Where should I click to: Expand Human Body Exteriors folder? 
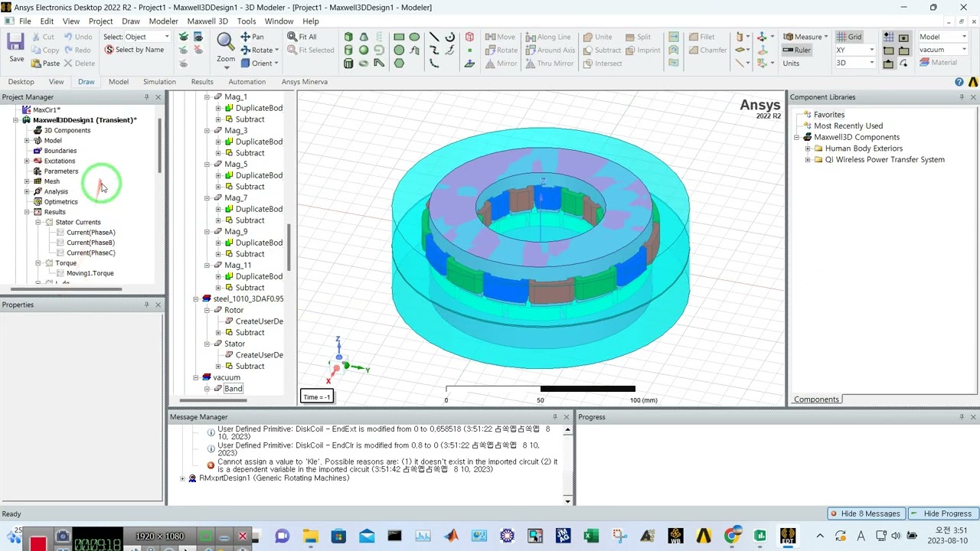(x=808, y=148)
